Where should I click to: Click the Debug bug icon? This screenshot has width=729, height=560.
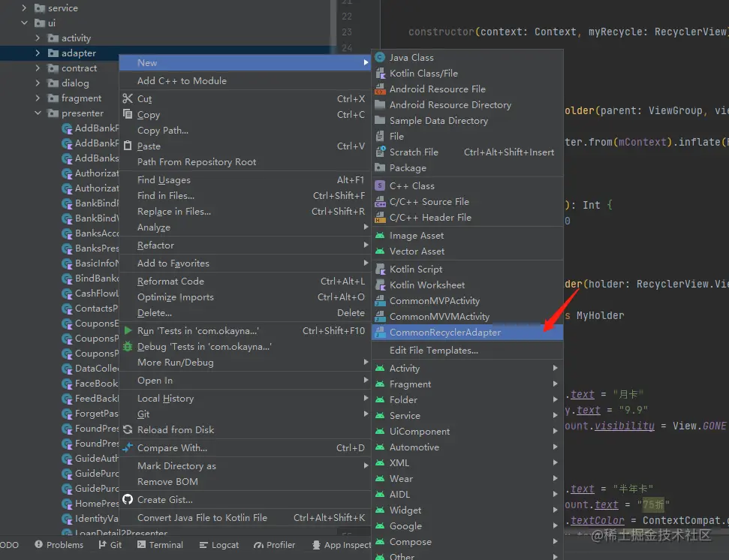[128, 346]
